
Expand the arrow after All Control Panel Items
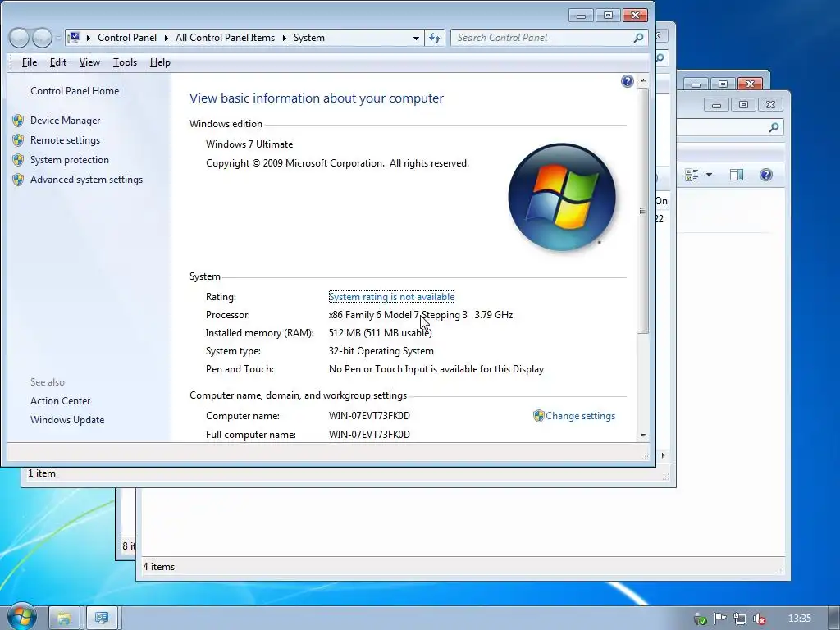coord(285,38)
